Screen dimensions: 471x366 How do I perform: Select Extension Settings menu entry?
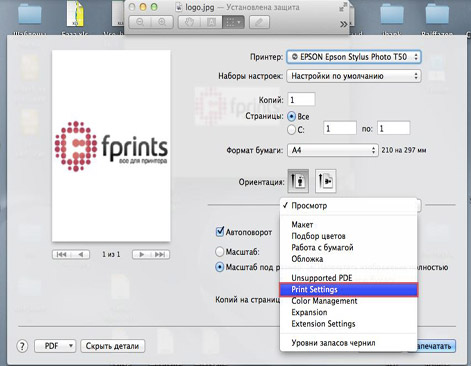tap(348, 324)
